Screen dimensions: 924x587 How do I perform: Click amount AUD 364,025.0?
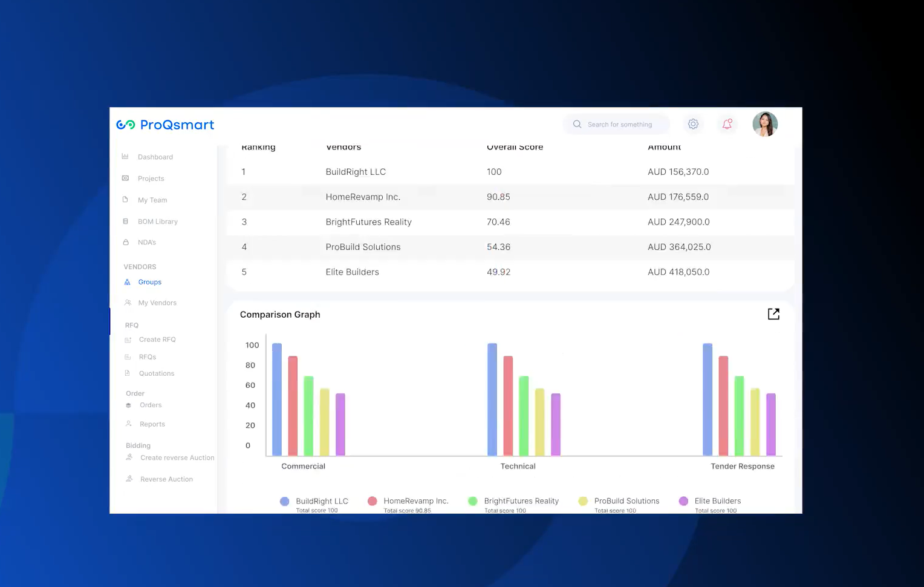point(679,247)
